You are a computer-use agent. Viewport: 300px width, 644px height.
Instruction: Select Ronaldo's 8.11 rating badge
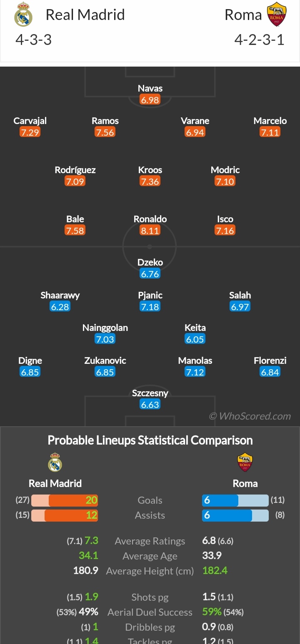click(150, 230)
